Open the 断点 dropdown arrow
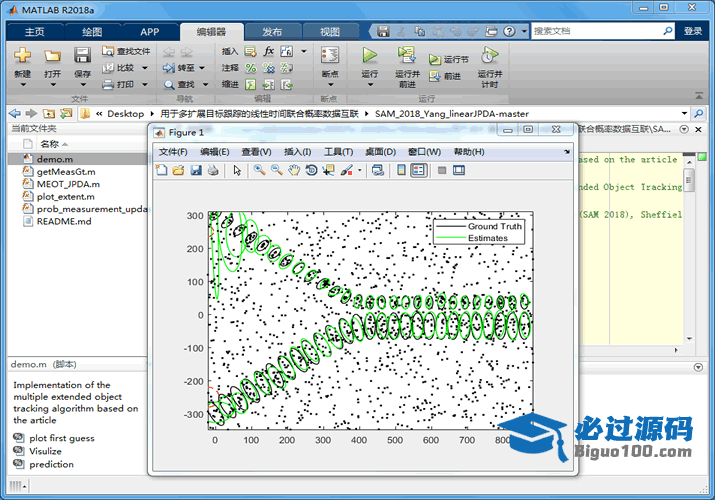715x500 pixels. coord(330,85)
